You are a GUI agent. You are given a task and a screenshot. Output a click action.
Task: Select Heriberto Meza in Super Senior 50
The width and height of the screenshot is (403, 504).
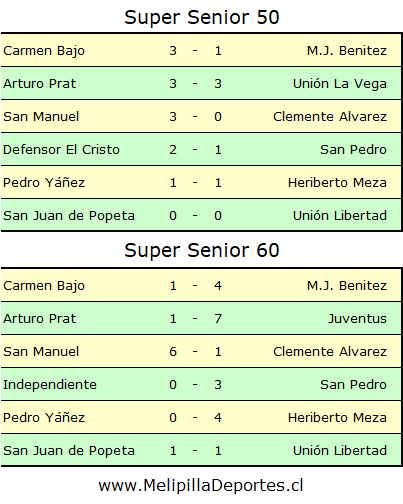[337, 183]
